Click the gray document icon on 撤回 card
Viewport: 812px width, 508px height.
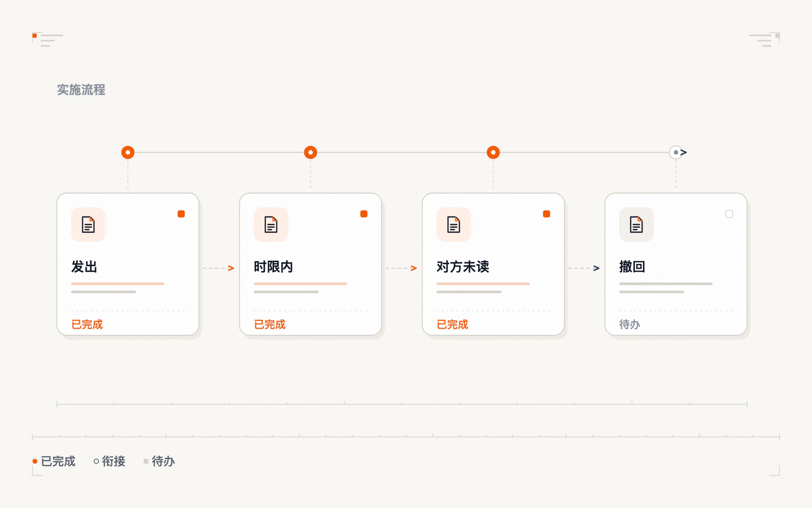[x=636, y=225]
